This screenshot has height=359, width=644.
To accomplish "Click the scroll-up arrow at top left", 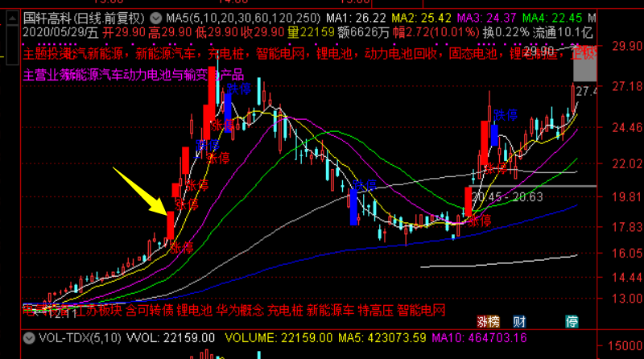I will (12, 18).
